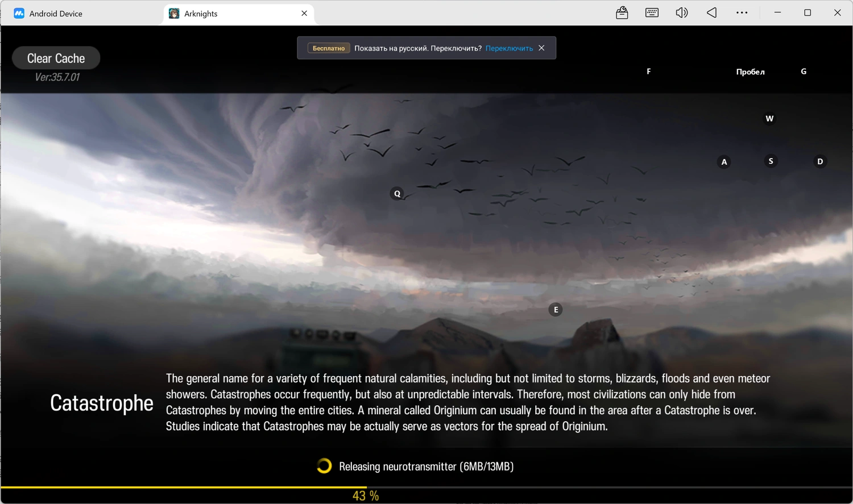Click the volume speaker icon
Screen dimensions: 853x504
pyautogui.click(x=682, y=13)
